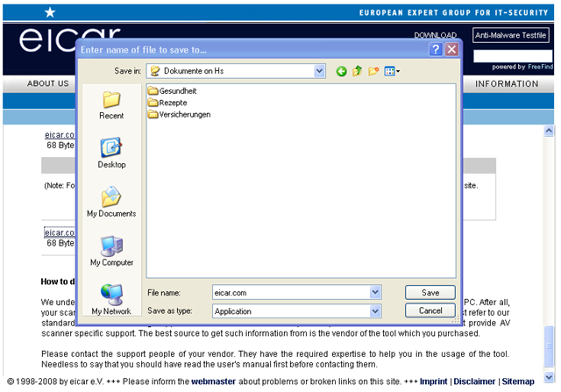Expand the File name dropdown arrow
Image resolution: width=561 pixels, height=392 pixels.
coord(375,293)
